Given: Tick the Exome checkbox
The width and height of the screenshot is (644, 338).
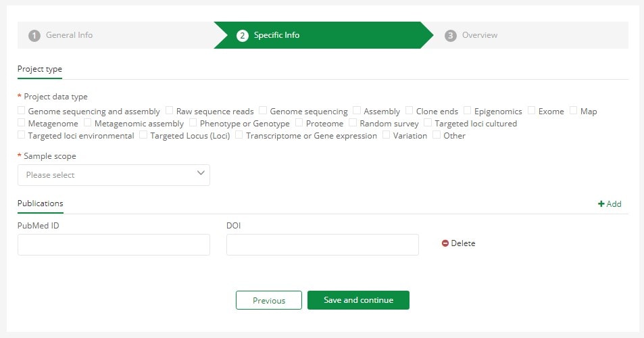Looking at the screenshot, I should tap(531, 110).
